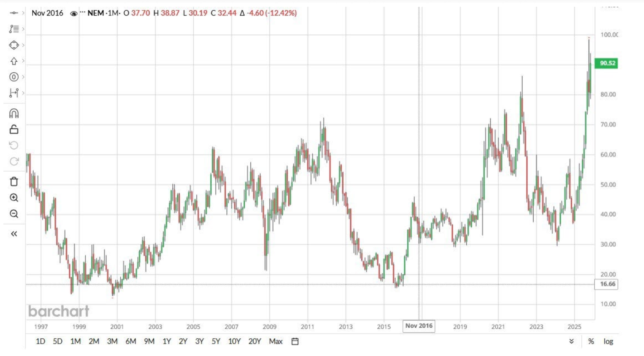644x356 pixels.
Task: Open the trend line drawing tools
Action: pos(14,29)
